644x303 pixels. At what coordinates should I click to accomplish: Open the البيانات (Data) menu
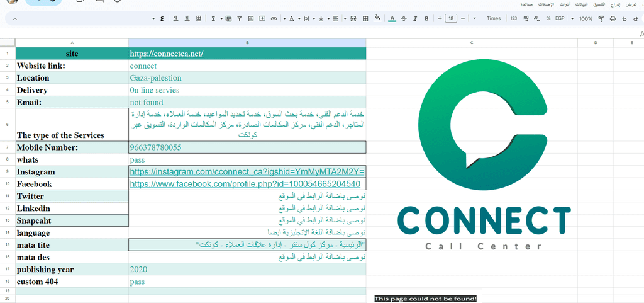tap(582, 4)
